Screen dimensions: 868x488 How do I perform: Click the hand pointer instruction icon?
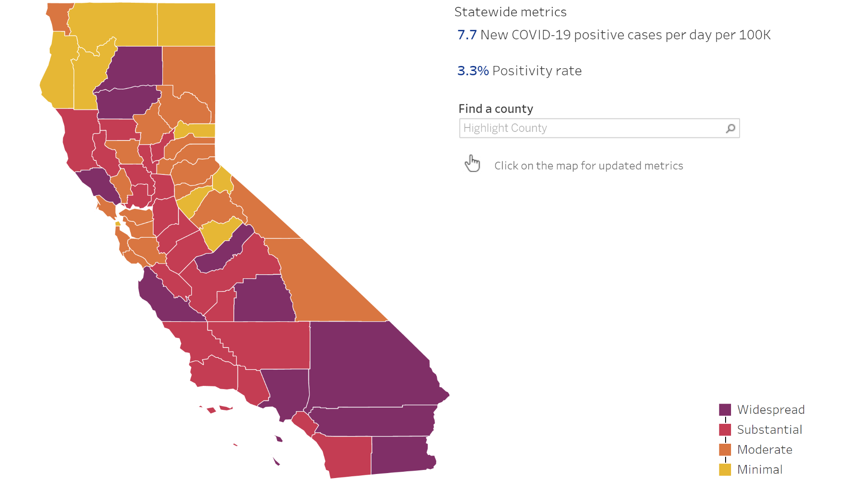[x=473, y=164]
